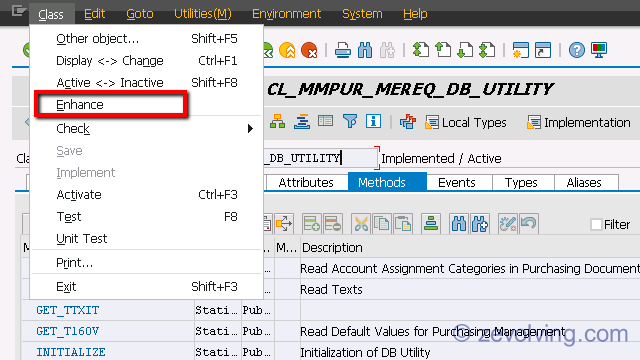Click the Last Page icon
This screenshot has height=360, width=640.
point(487,50)
